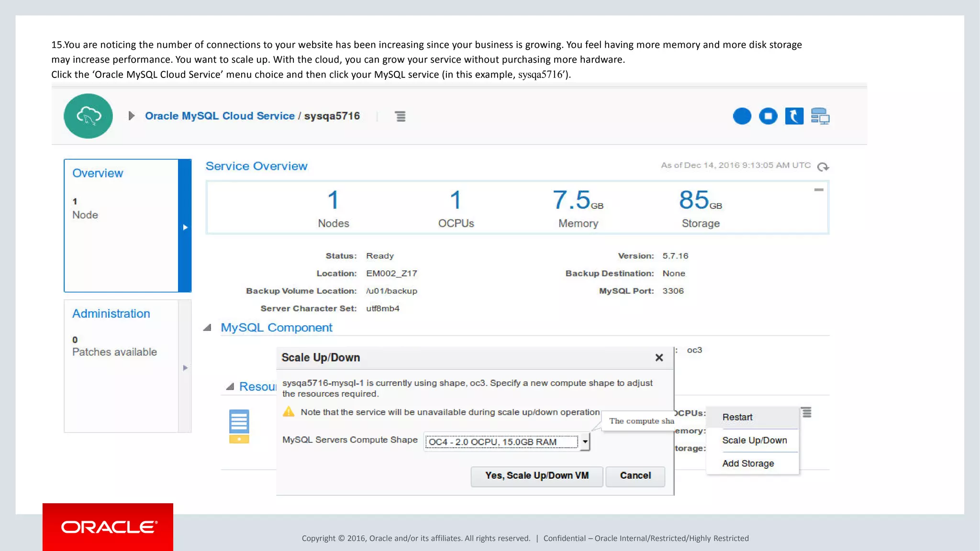Click the node action menu icon
Image resolution: width=980 pixels, height=551 pixels.
pos(807,412)
